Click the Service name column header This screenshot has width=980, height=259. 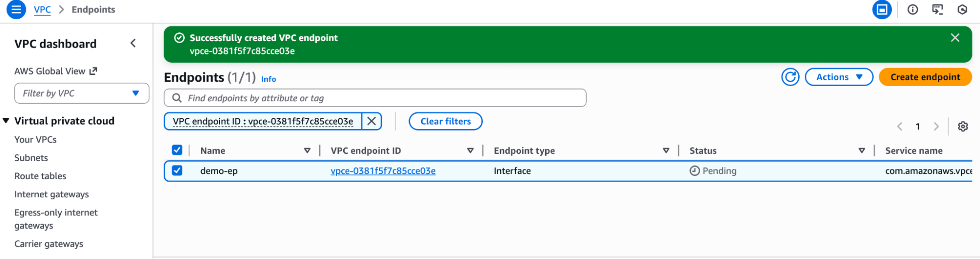pyautogui.click(x=914, y=150)
